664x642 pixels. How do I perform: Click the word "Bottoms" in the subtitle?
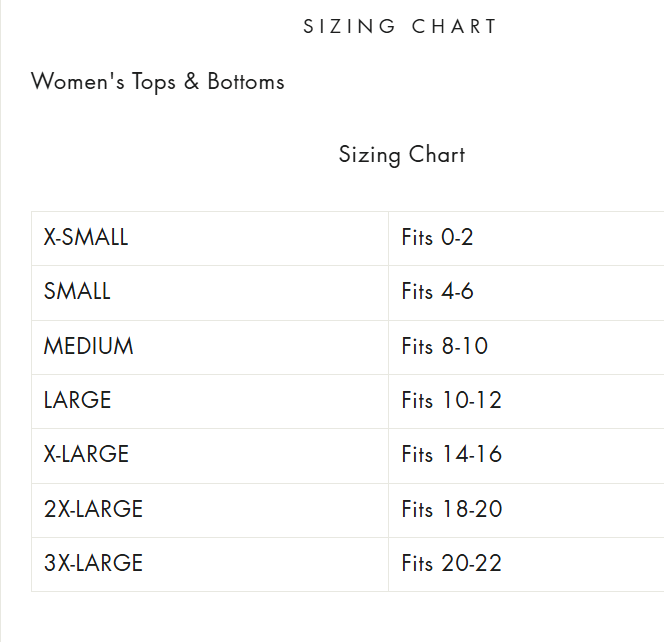click(x=246, y=82)
